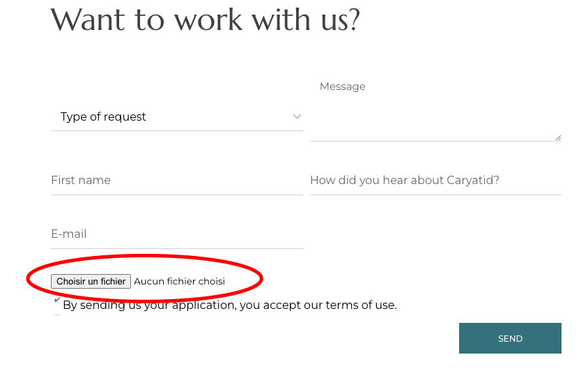Click the How did you hear about Caryatid field
The image size is (588, 371).
click(435, 180)
